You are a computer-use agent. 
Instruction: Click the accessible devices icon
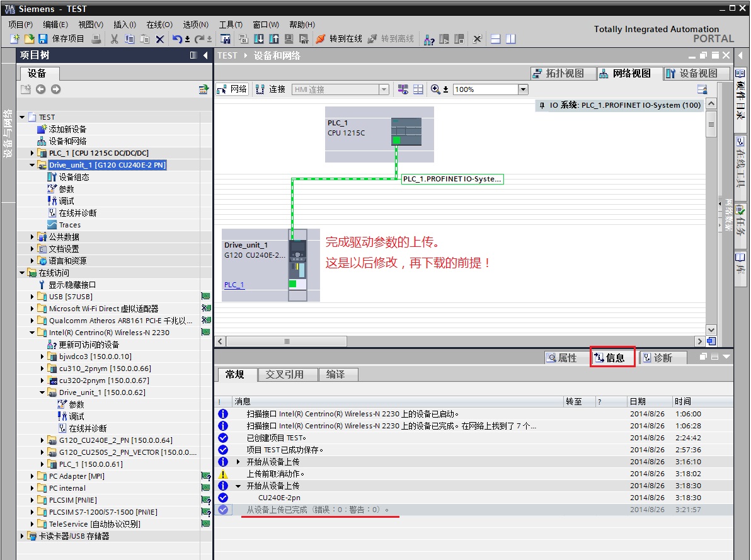[x=429, y=39]
